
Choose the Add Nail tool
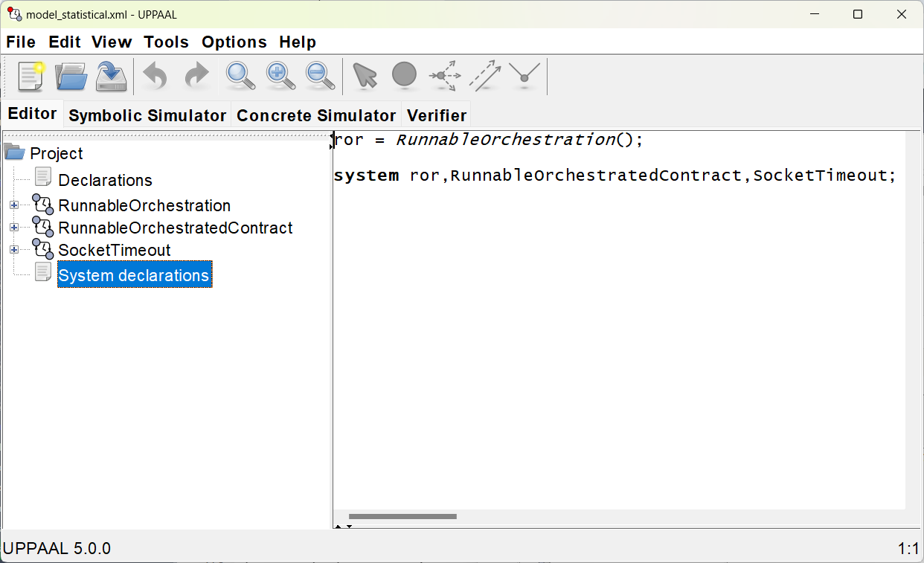[524, 76]
